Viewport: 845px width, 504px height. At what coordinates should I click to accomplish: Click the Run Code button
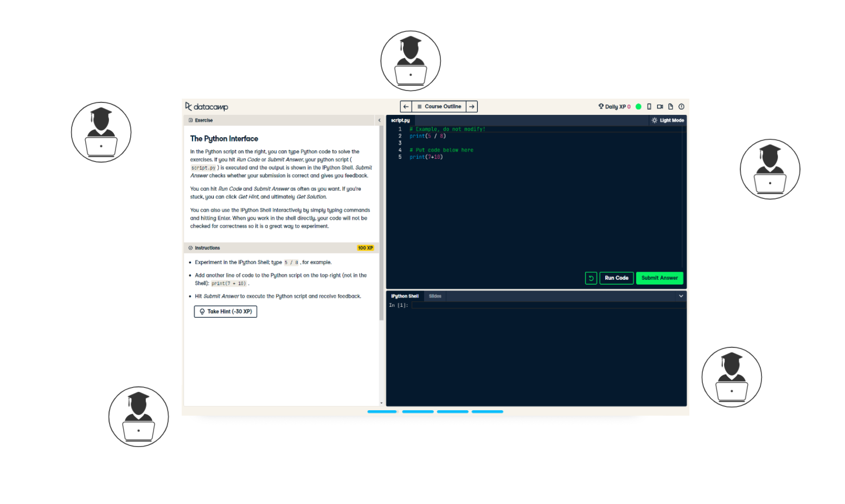click(616, 277)
